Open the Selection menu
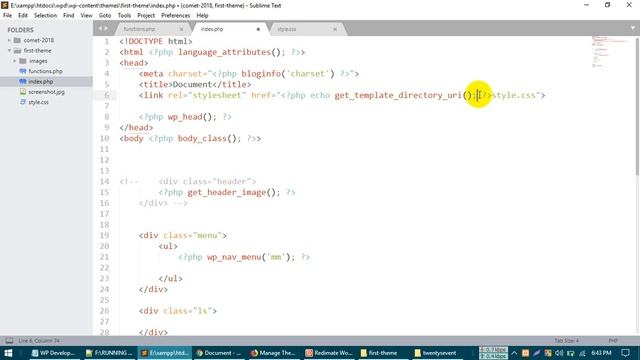The image size is (640, 360). 45,16
